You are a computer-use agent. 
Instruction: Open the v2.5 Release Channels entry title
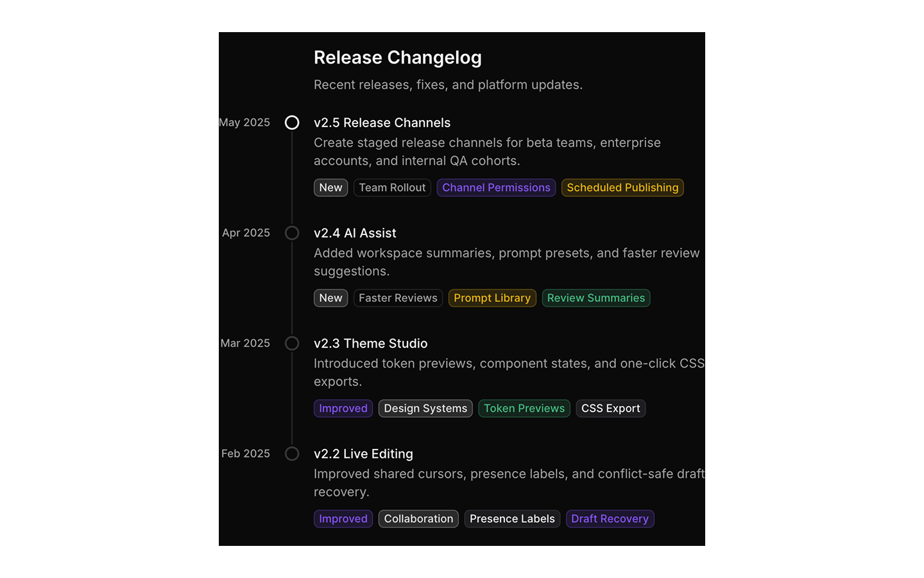[382, 123]
